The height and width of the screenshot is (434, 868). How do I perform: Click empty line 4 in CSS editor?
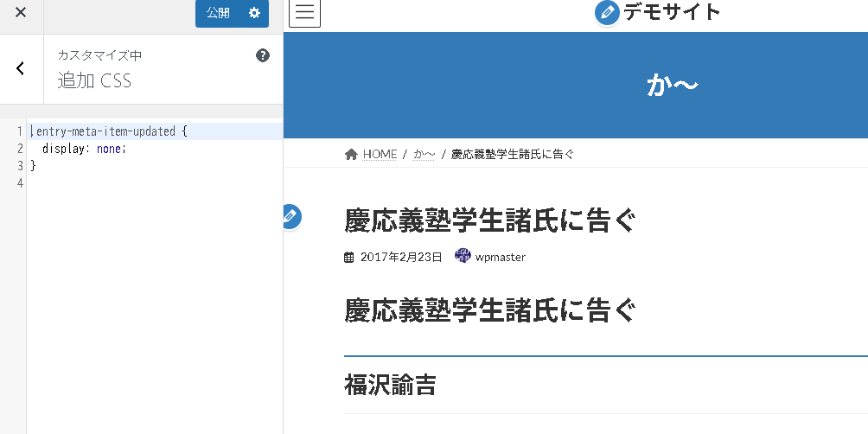(155, 182)
